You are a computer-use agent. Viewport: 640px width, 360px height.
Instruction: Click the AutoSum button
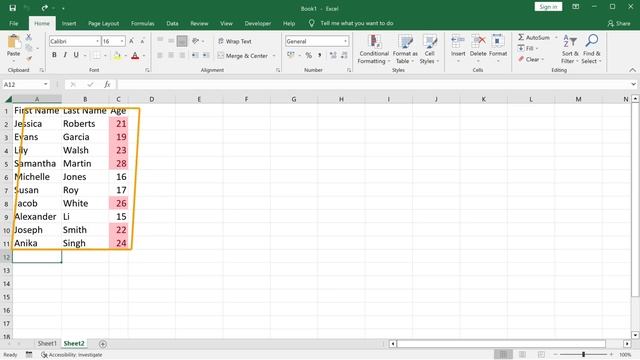tap(534, 37)
